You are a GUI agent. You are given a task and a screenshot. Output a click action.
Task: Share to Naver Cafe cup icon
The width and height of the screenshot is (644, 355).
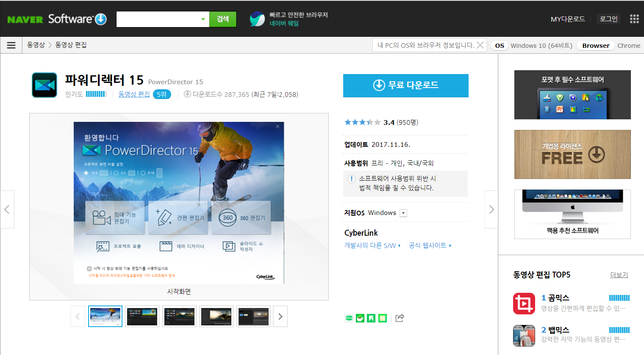pyautogui.click(x=360, y=318)
